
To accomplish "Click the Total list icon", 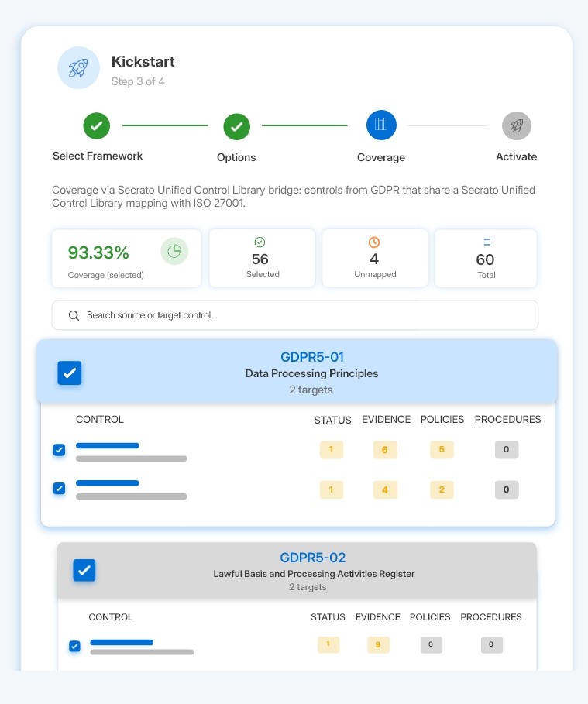I will (x=487, y=242).
